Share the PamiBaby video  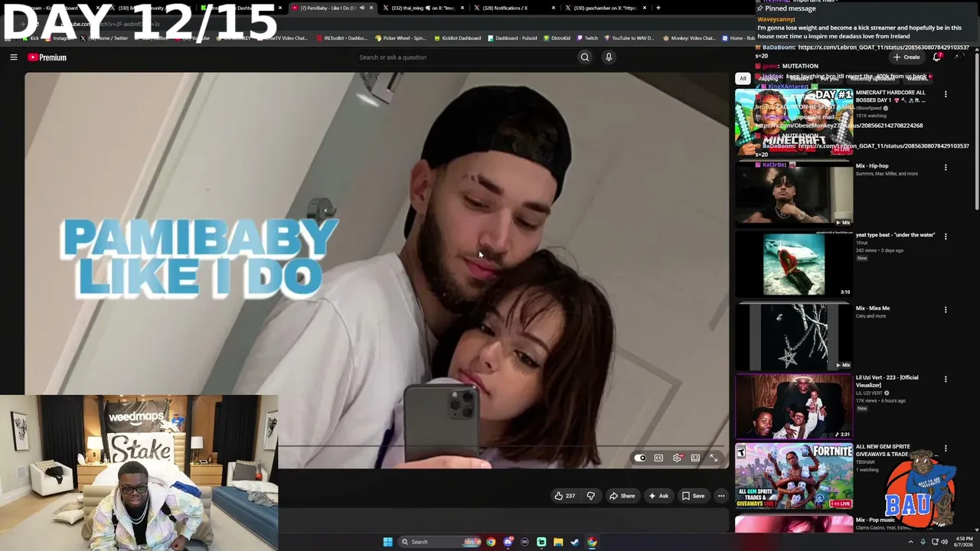622,496
